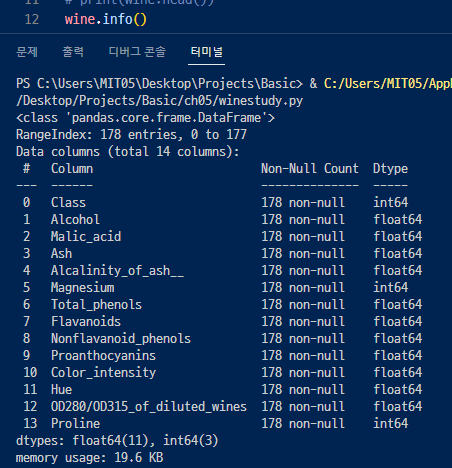The height and width of the screenshot is (468, 452).
Task: Click dtypes: float64(11), int64(3) summary
Action: pos(117,441)
